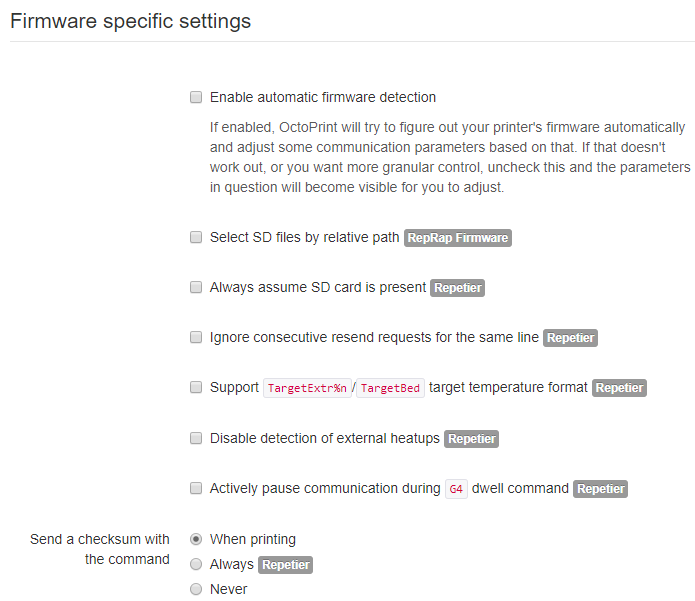Click Repetier badge next to Always option
695x601 pixels.
285,565
